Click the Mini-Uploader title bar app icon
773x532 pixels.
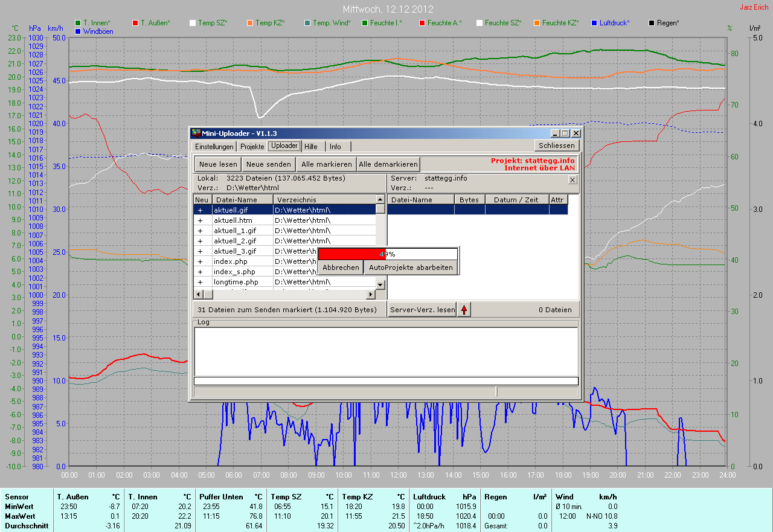[x=196, y=133]
